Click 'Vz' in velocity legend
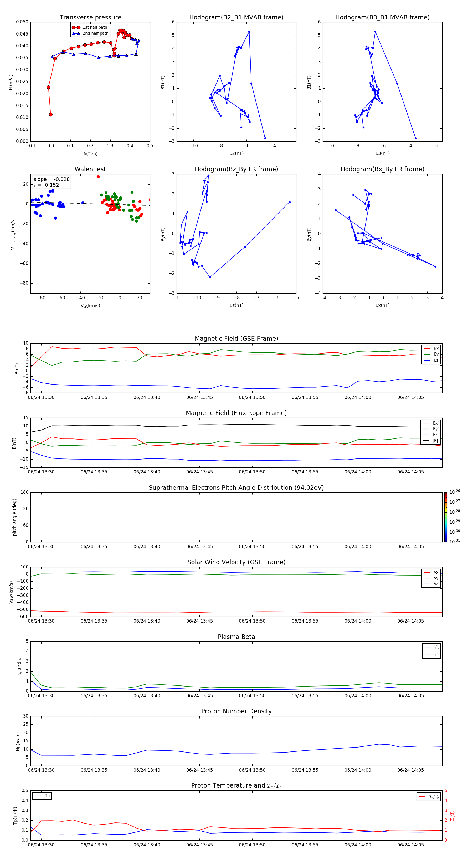This screenshot has height=868, width=473. 431,584
